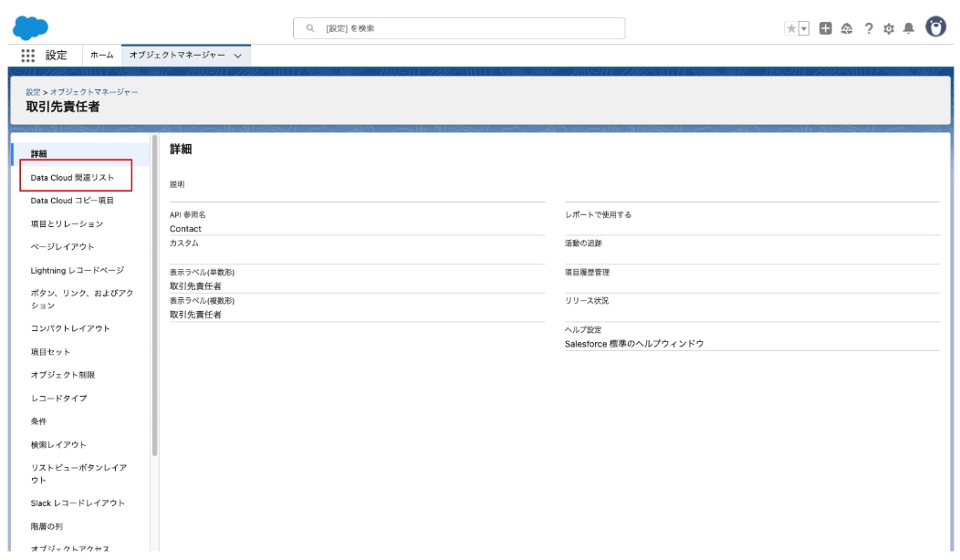Open ページレイアウト in the sidebar

pyautogui.click(x=63, y=247)
